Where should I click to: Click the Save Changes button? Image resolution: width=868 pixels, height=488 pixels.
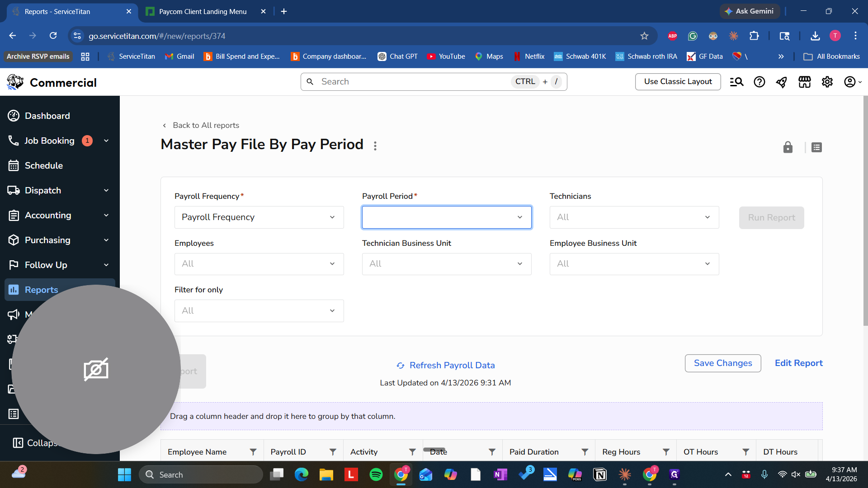click(722, 363)
